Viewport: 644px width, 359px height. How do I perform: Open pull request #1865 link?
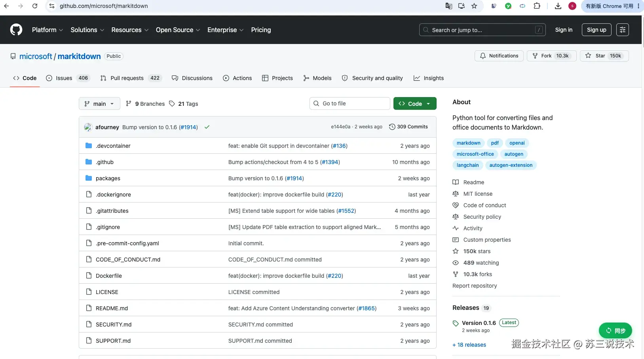pyautogui.click(x=367, y=308)
